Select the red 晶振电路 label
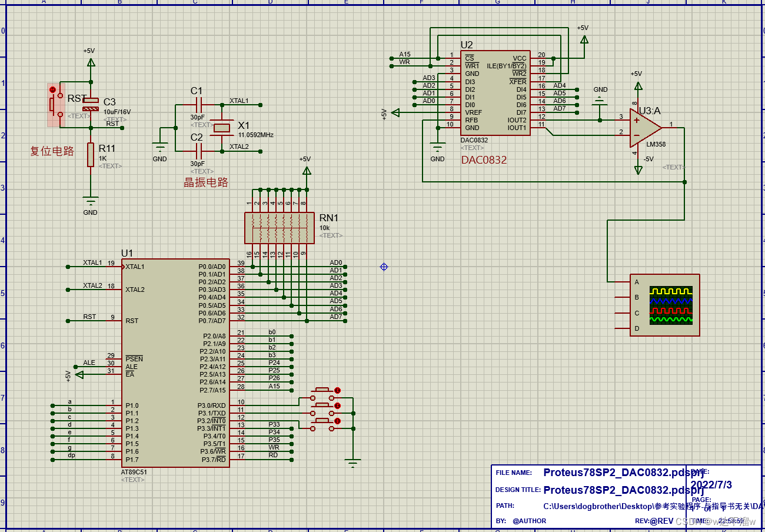765x532 pixels. [x=206, y=182]
